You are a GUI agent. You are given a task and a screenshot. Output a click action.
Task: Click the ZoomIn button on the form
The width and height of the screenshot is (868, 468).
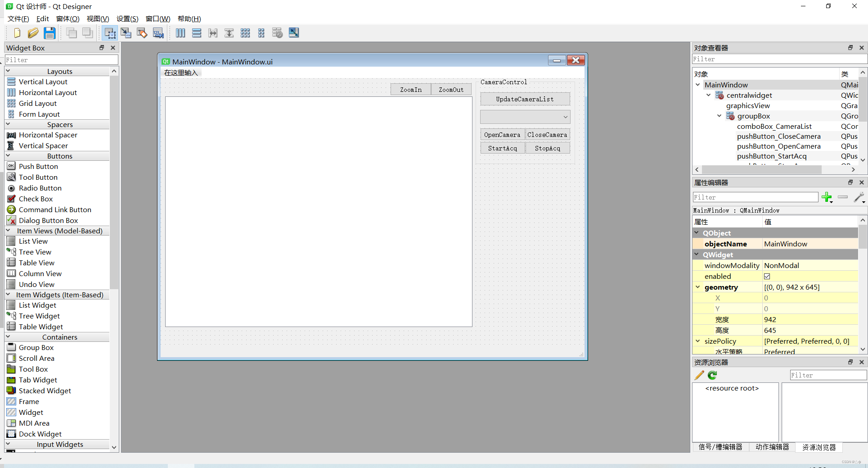coord(411,90)
